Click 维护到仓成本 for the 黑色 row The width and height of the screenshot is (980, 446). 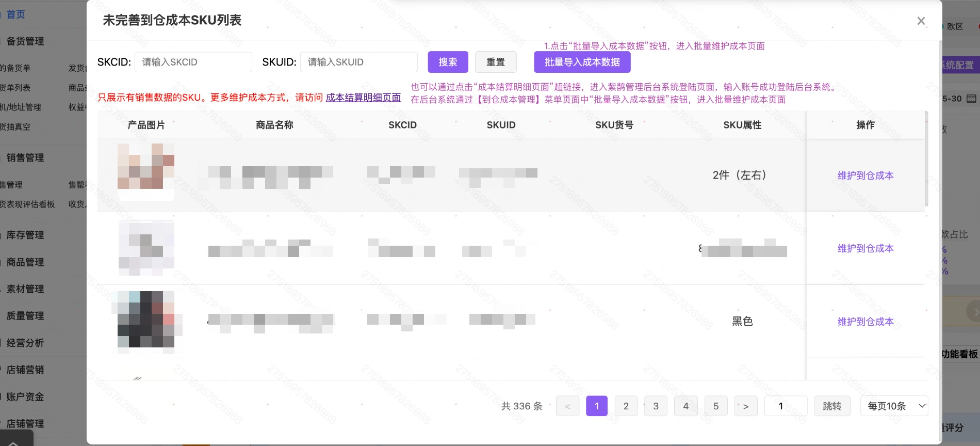click(x=865, y=322)
